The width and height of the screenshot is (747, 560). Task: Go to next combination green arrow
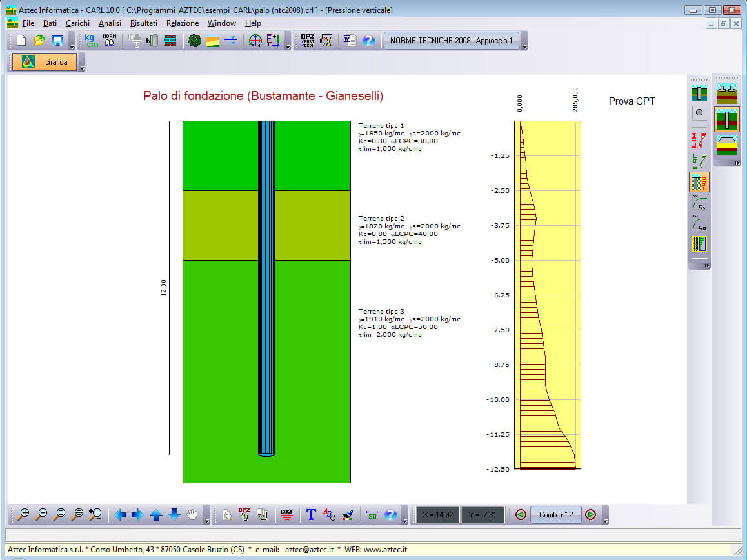tap(590, 514)
